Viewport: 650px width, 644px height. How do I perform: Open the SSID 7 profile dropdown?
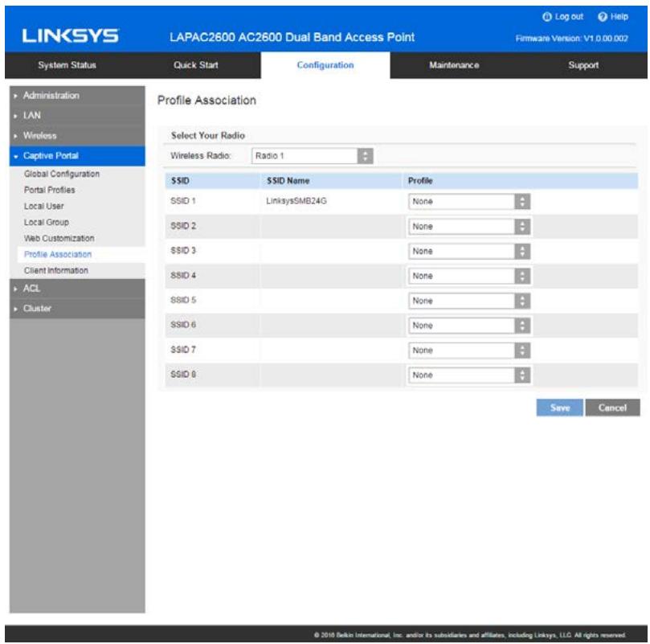click(469, 351)
